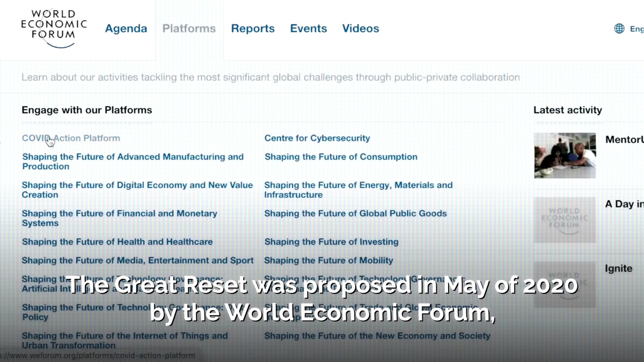The width and height of the screenshot is (644, 362).
Task: Click the Mentor activity photo thumbnail
Action: point(565,156)
